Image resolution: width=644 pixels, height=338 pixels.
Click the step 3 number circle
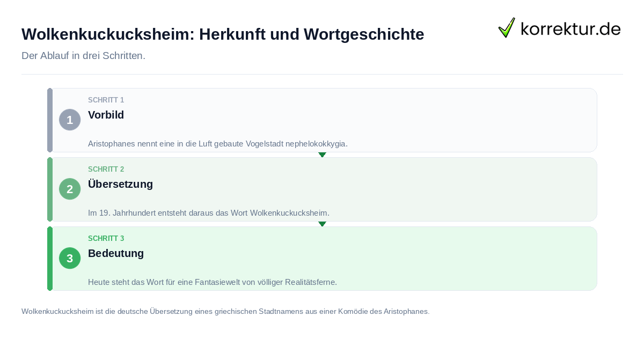coord(70,258)
